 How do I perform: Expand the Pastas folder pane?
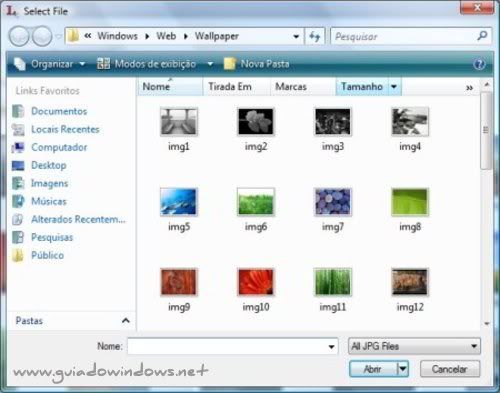pyautogui.click(x=126, y=321)
